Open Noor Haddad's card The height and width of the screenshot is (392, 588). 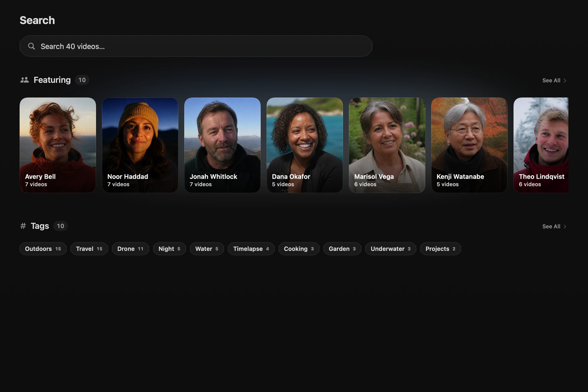click(140, 145)
